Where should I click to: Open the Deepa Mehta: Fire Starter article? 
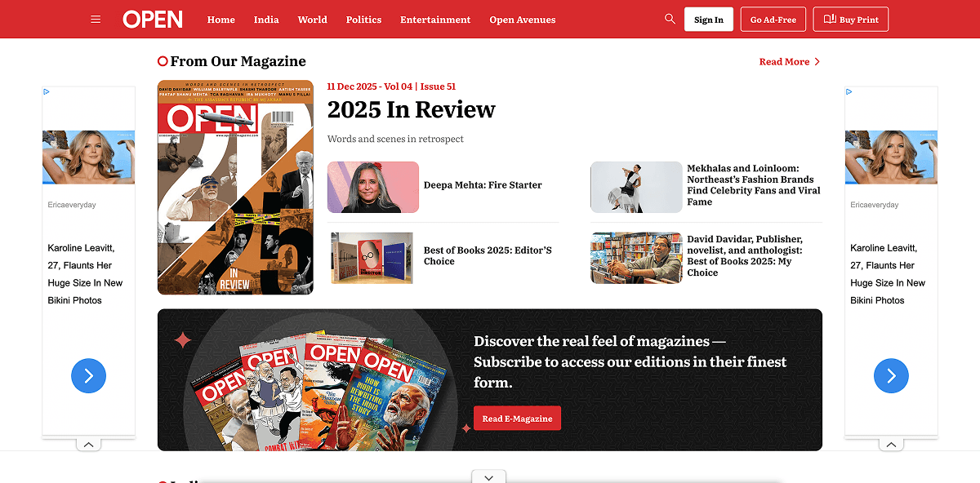pos(482,185)
